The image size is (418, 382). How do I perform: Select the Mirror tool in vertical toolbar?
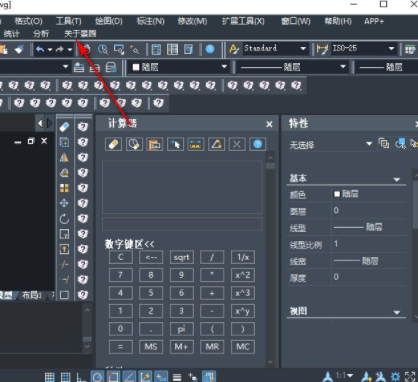click(64, 158)
